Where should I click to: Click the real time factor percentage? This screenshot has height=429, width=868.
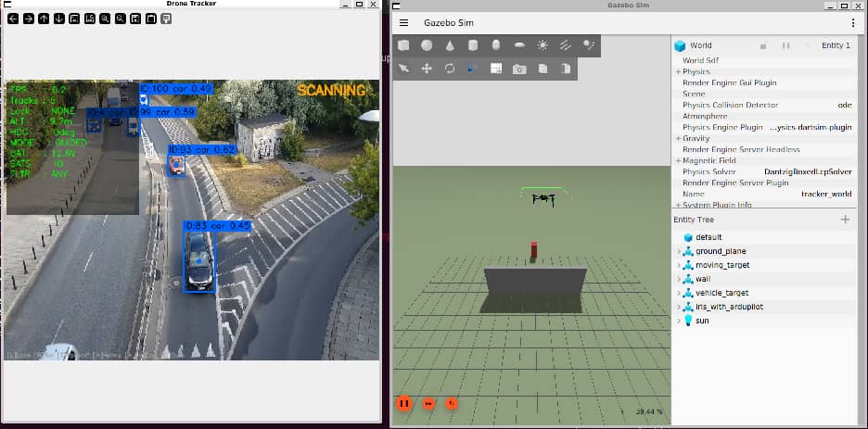click(648, 412)
